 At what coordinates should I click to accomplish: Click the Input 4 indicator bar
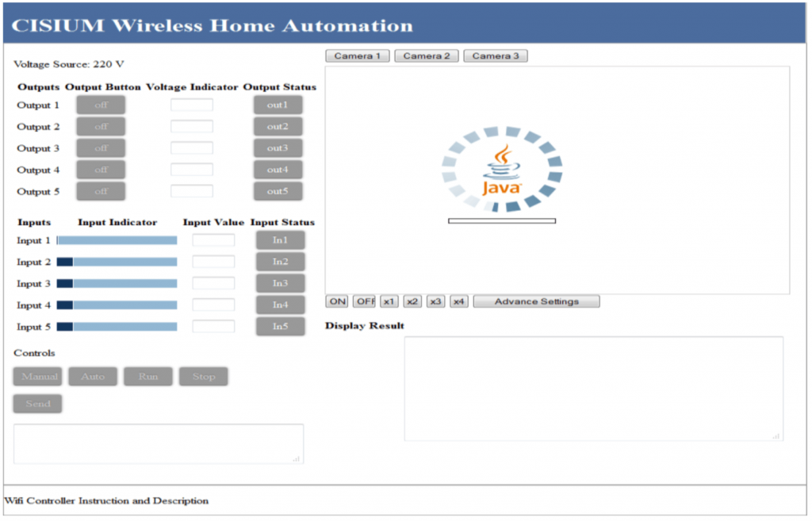point(117,305)
